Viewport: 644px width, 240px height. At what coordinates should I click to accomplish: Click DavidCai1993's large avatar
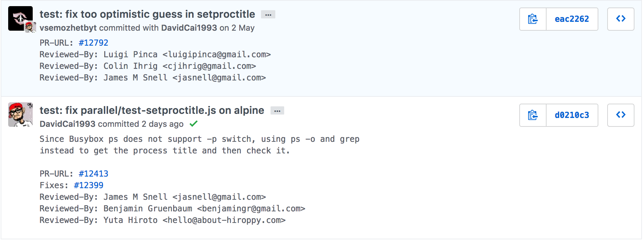pyautogui.click(x=20, y=115)
